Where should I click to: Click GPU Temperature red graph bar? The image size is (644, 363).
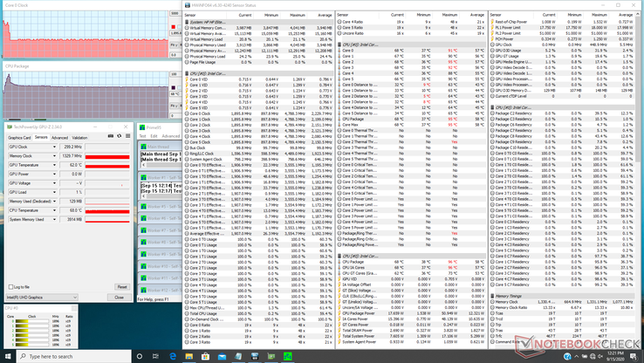coord(107,166)
